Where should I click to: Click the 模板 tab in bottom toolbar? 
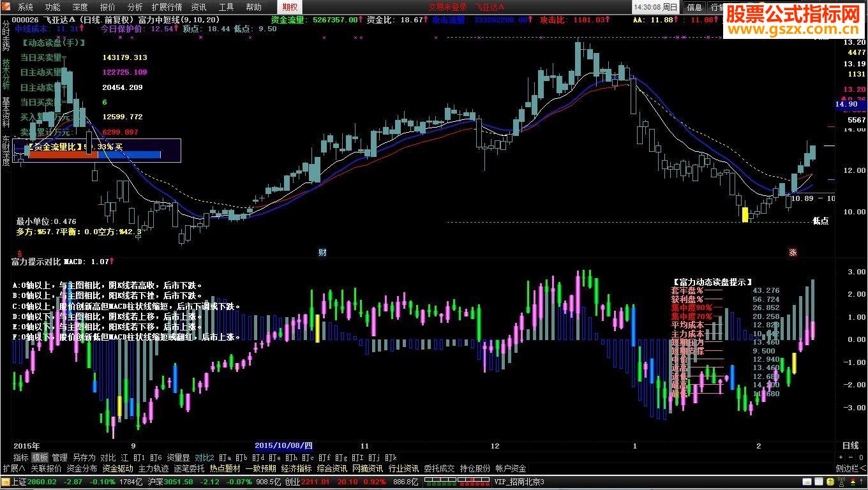tap(40, 457)
